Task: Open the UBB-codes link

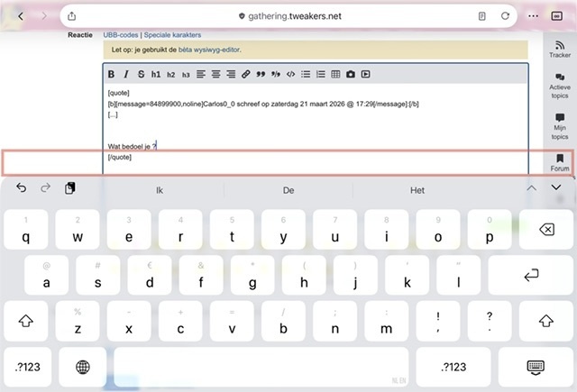Action: point(121,35)
